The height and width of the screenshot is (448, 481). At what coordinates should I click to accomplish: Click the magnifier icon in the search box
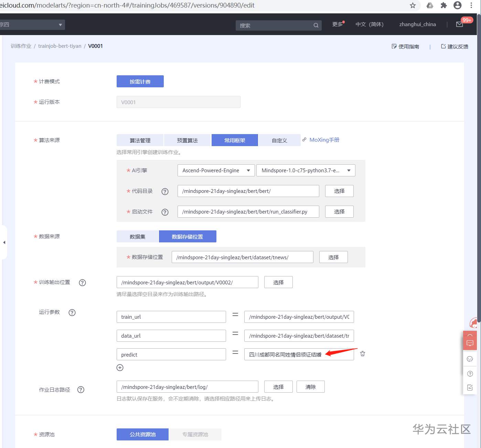[x=316, y=25]
